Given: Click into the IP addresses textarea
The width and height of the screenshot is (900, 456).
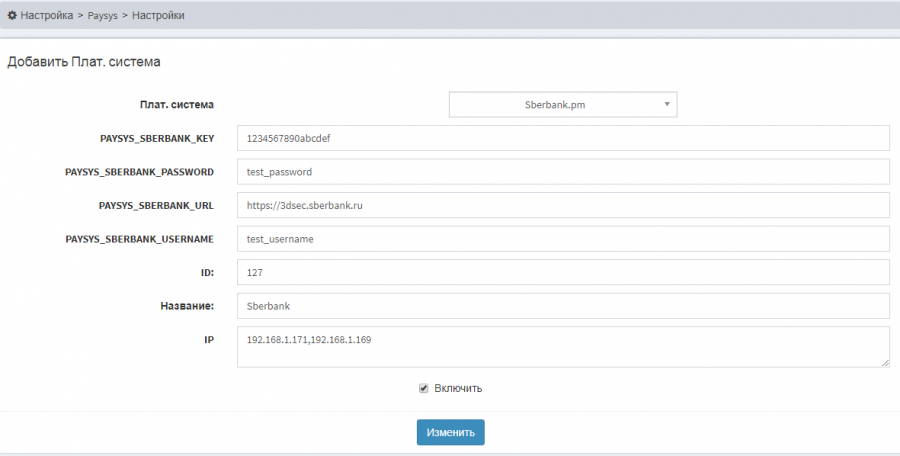Looking at the screenshot, I should point(563,347).
